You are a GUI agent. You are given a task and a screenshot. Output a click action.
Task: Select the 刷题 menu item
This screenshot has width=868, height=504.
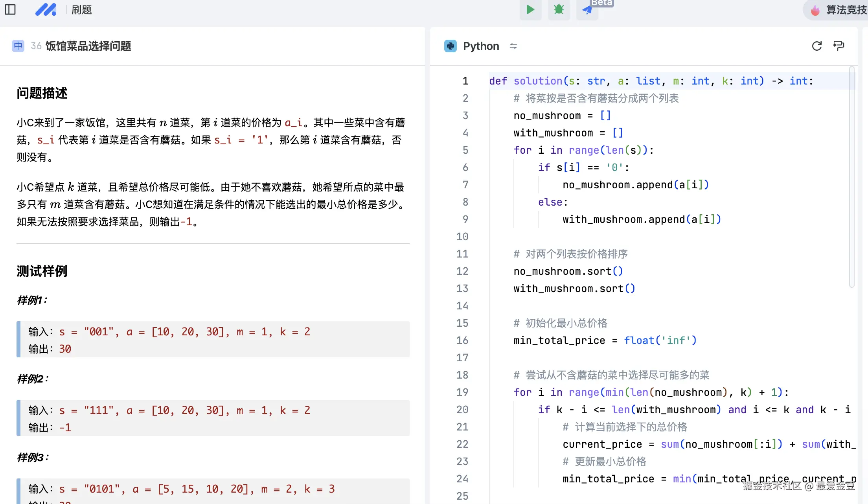(81, 10)
